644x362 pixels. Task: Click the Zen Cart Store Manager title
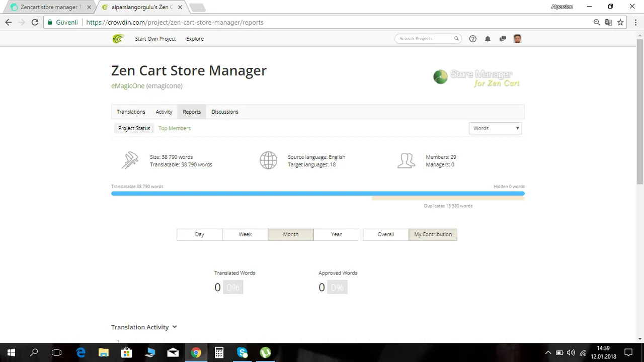coord(189,70)
